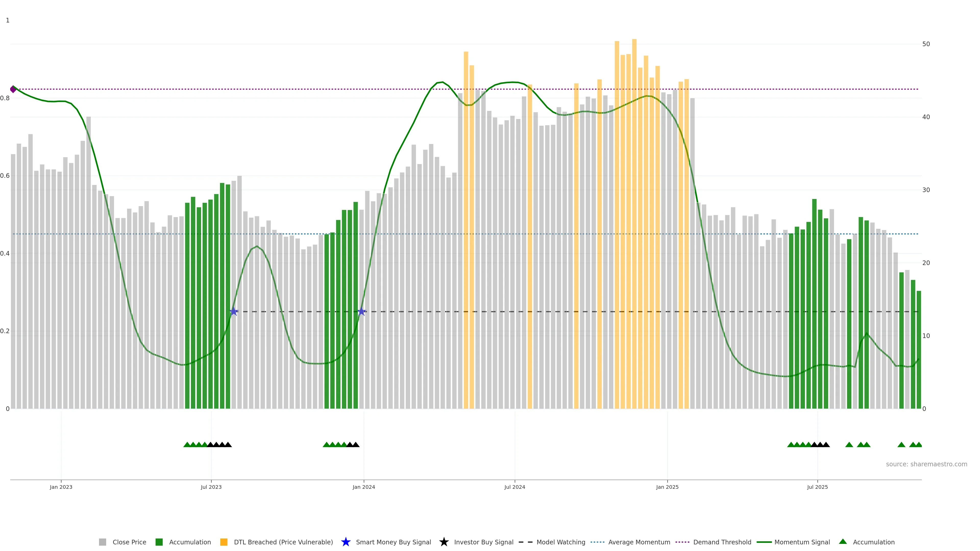Toggle the Average Momentum legend entry
The height and width of the screenshot is (551, 980).
coord(639,542)
